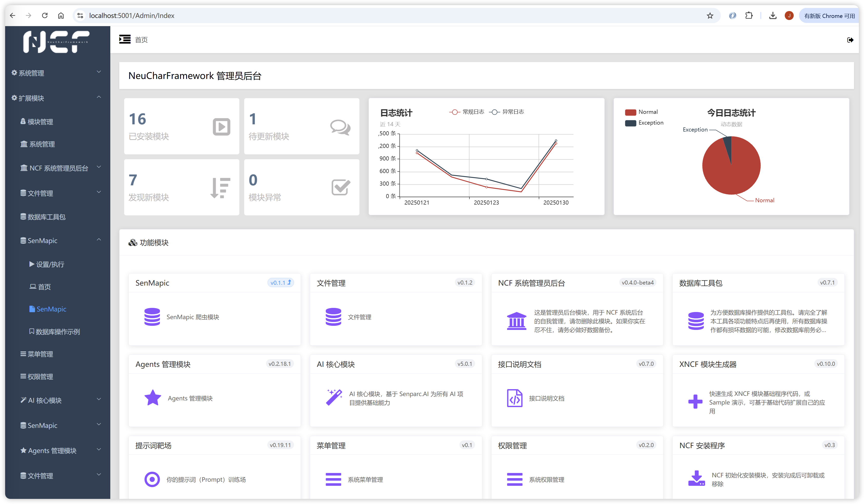The height and width of the screenshot is (504, 864).
Task: Click the dark Exception slice of the pie chart
Action: pos(728,146)
